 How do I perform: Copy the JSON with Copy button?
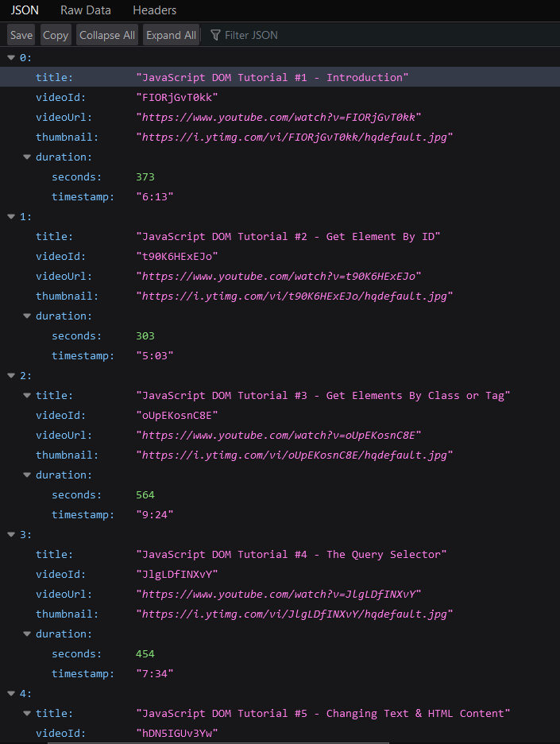[56, 35]
